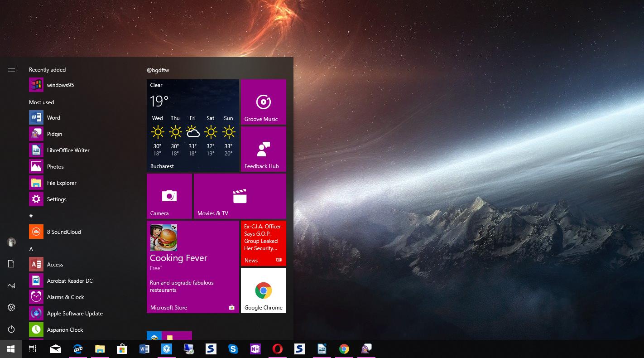Jump using the # letter header
This screenshot has width=644, height=358.
(x=31, y=216)
